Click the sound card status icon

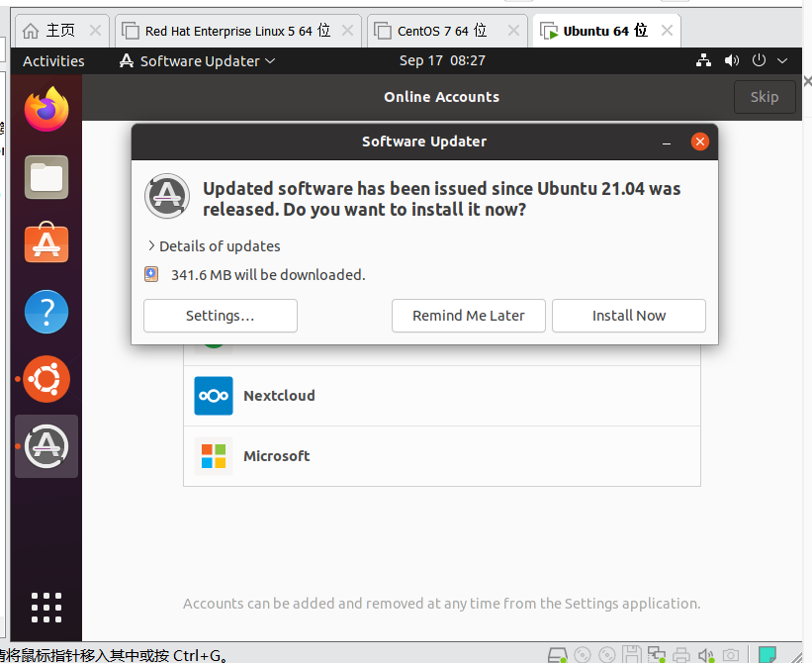(706, 655)
